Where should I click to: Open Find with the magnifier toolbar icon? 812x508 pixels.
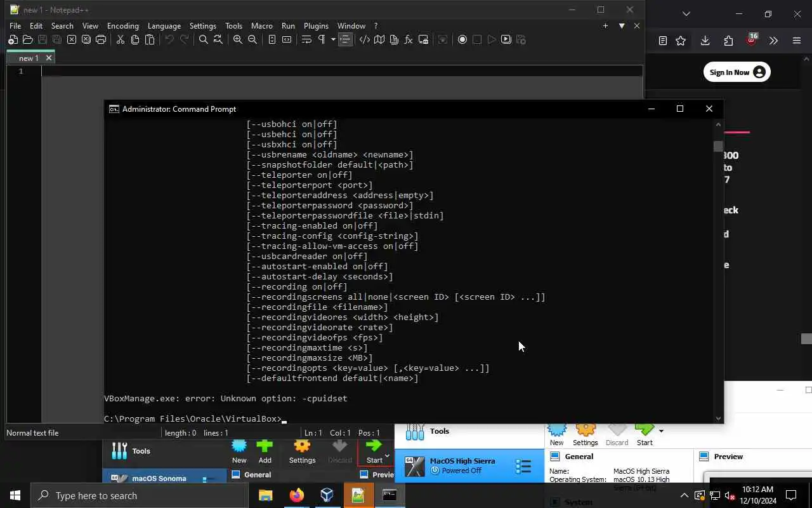pyautogui.click(x=204, y=39)
